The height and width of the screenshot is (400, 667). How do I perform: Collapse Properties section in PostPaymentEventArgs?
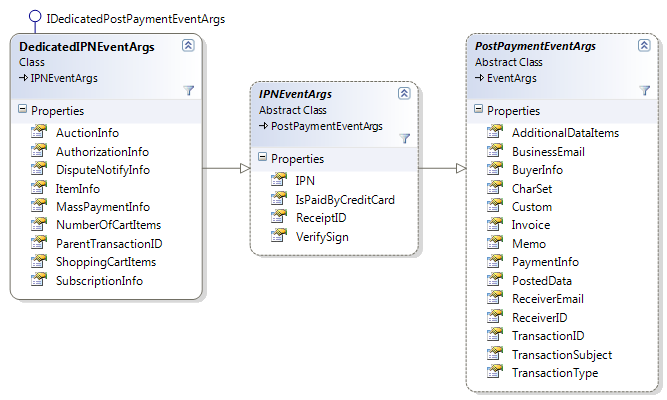tap(479, 109)
